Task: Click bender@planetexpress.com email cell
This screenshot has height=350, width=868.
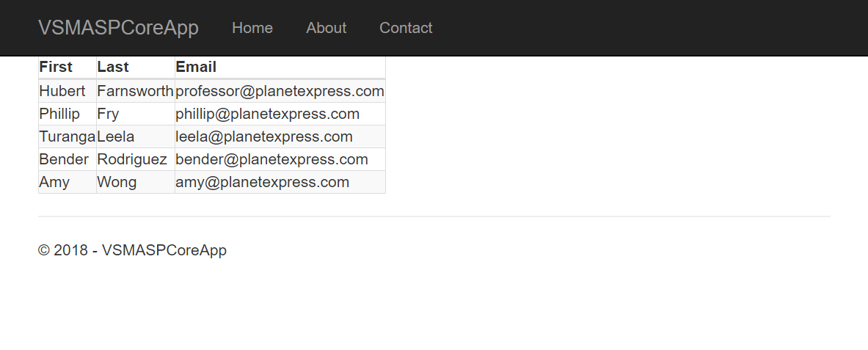Action: tap(271, 160)
